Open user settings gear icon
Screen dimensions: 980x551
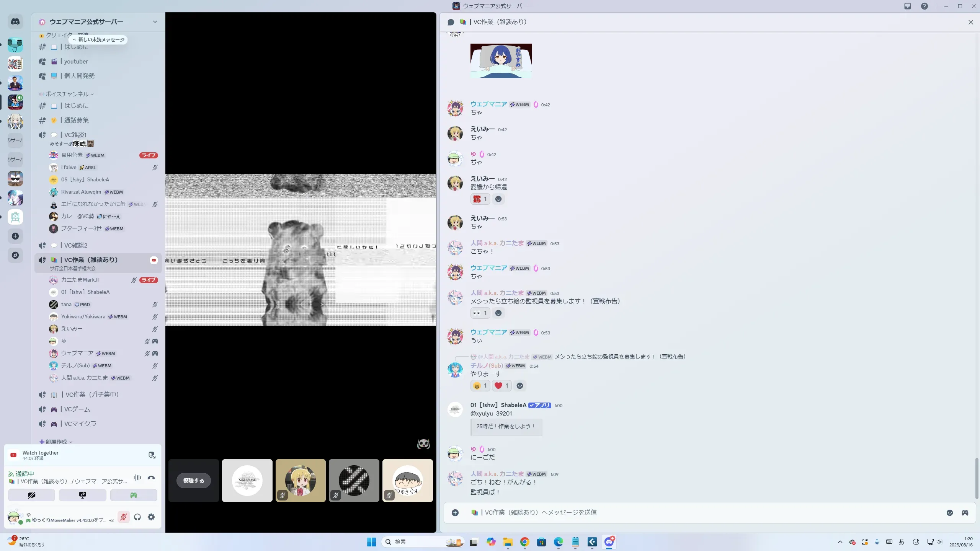pos(151,517)
